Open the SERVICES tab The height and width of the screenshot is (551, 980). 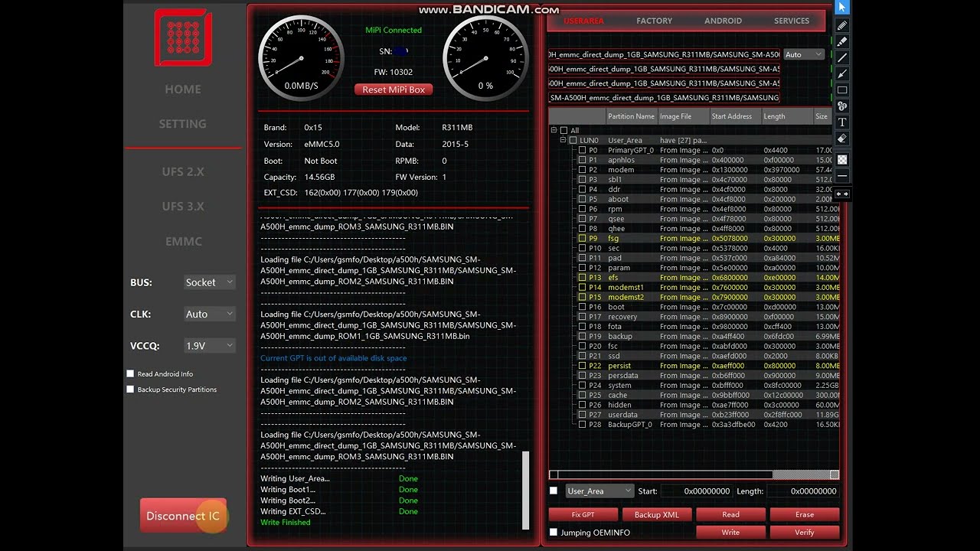point(792,21)
